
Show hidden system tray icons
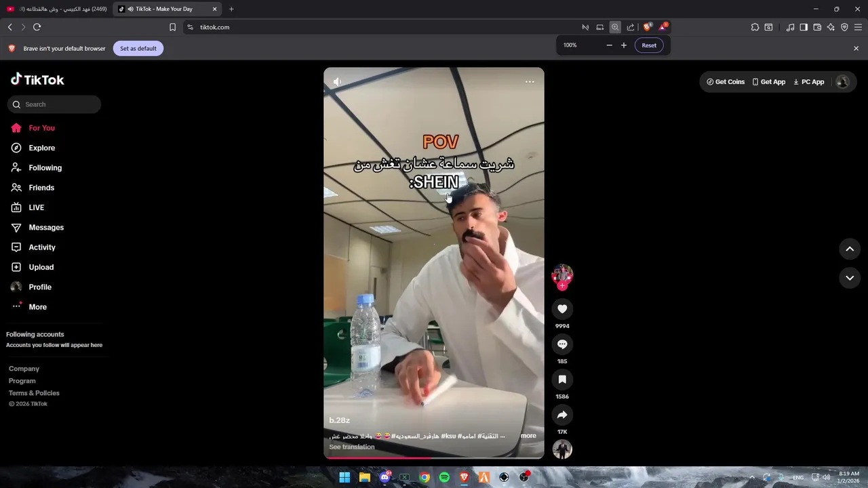(x=751, y=477)
